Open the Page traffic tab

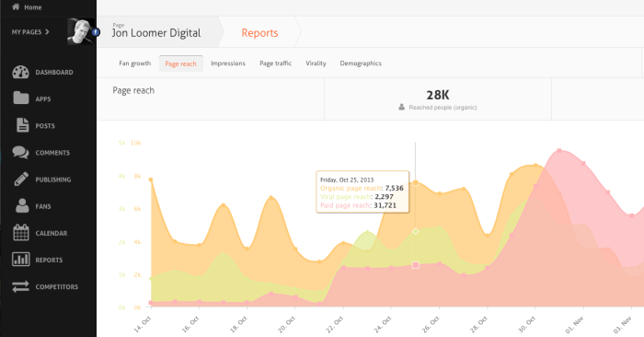276,64
